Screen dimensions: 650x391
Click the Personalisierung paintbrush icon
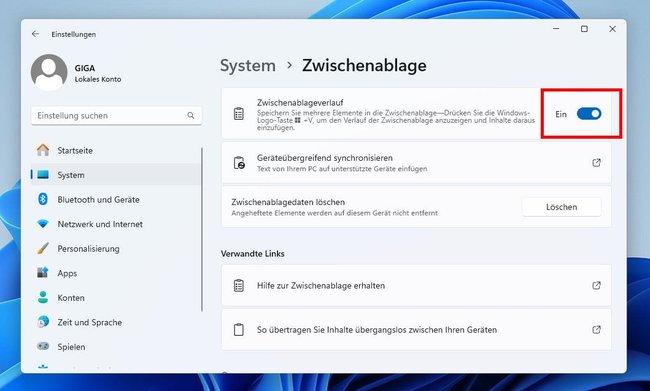pyautogui.click(x=43, y=248)
